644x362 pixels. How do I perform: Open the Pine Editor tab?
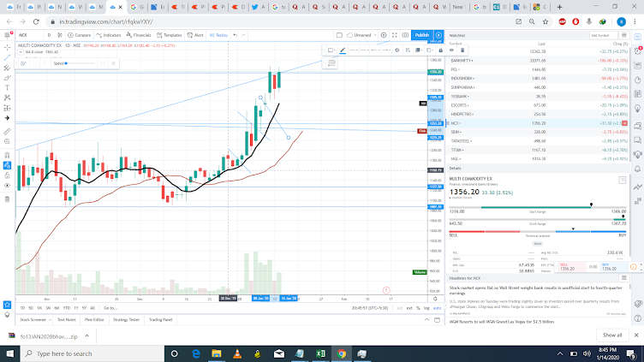94,320
